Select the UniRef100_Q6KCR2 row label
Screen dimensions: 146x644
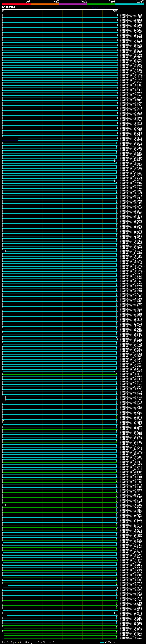pos(131,25)
